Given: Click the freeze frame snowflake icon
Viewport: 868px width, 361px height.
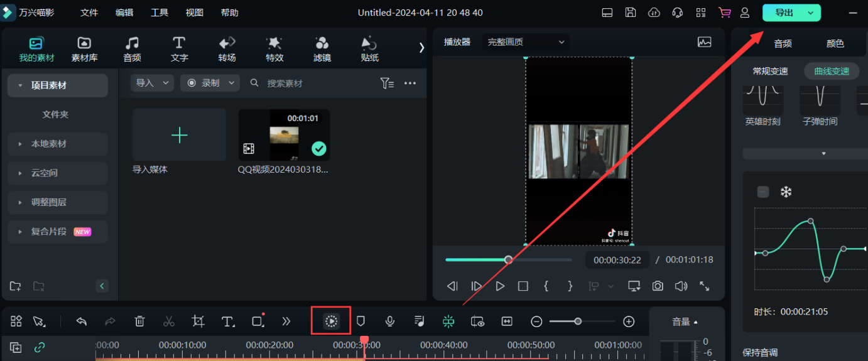Looking at the screenshot, I should point(786,192).
